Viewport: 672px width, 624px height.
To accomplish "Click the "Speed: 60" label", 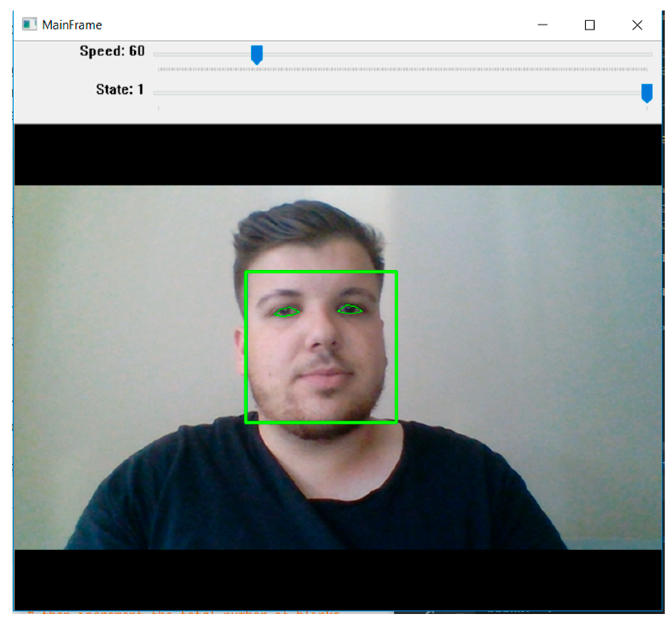I will pos(112,51).
